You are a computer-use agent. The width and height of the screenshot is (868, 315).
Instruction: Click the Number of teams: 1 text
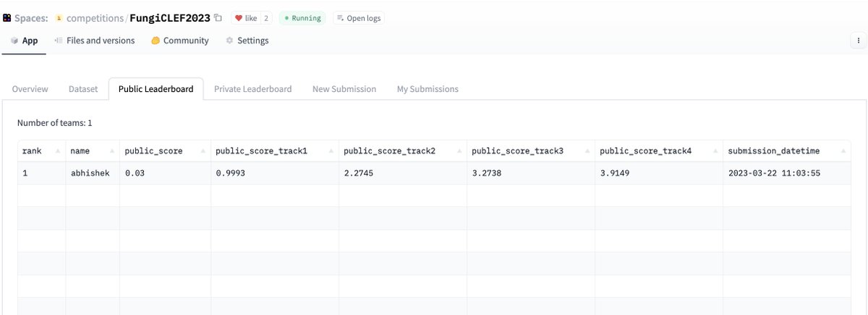[x=55, y=123]
